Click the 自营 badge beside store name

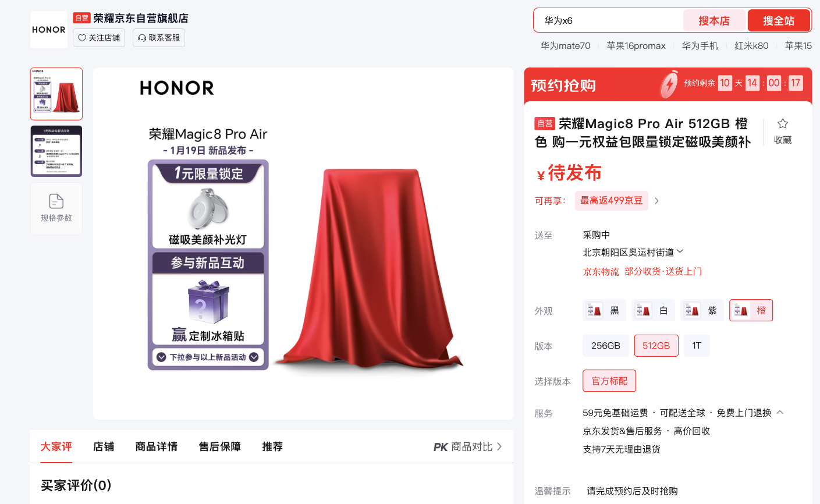coord(82,18)
